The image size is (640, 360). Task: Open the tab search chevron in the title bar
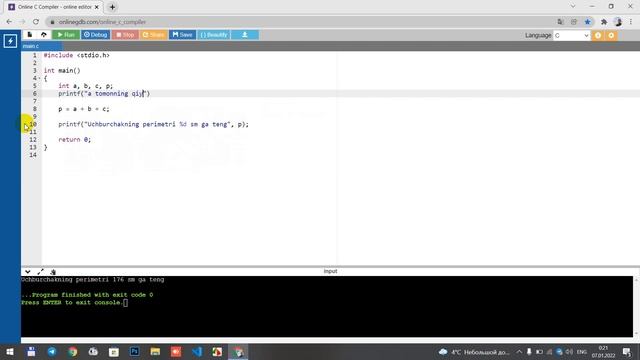(573, 6)
